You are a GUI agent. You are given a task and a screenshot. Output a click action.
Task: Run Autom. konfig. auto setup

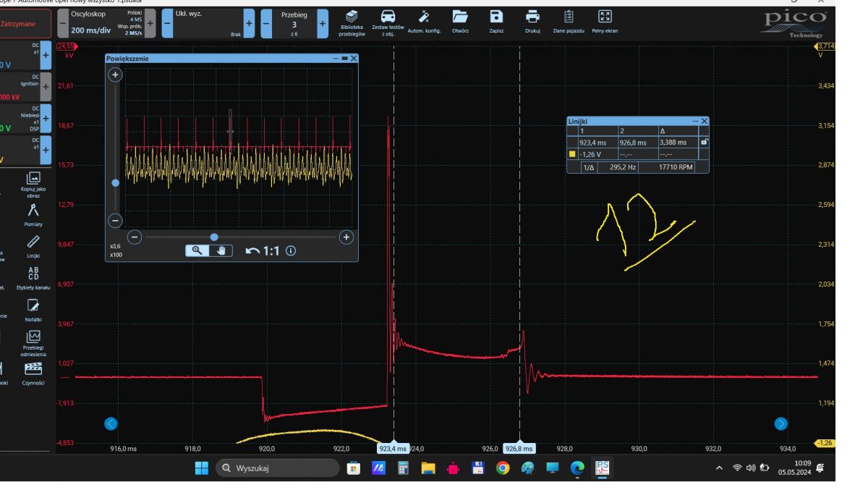pyautogui.click(x=425, y=22)
